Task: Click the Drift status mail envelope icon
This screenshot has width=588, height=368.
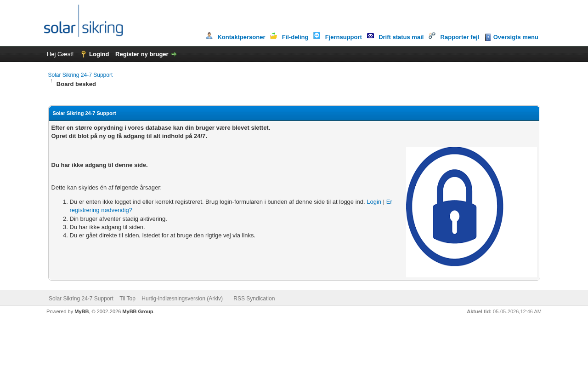Action: (x=370, y=35)
